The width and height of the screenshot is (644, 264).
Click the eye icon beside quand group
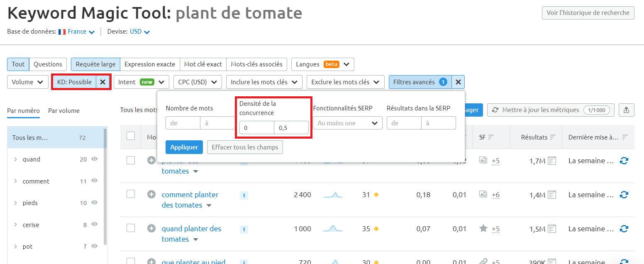(x=94, y=159)
